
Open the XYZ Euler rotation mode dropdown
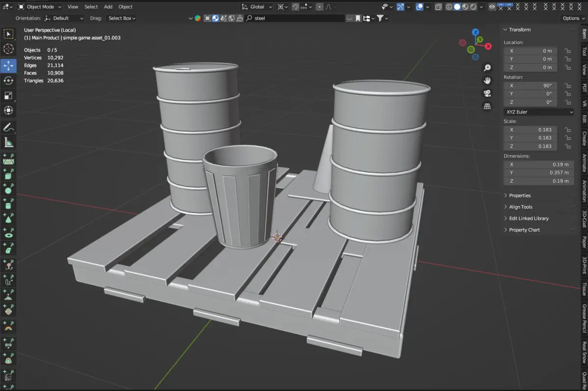tap(539, 112)
